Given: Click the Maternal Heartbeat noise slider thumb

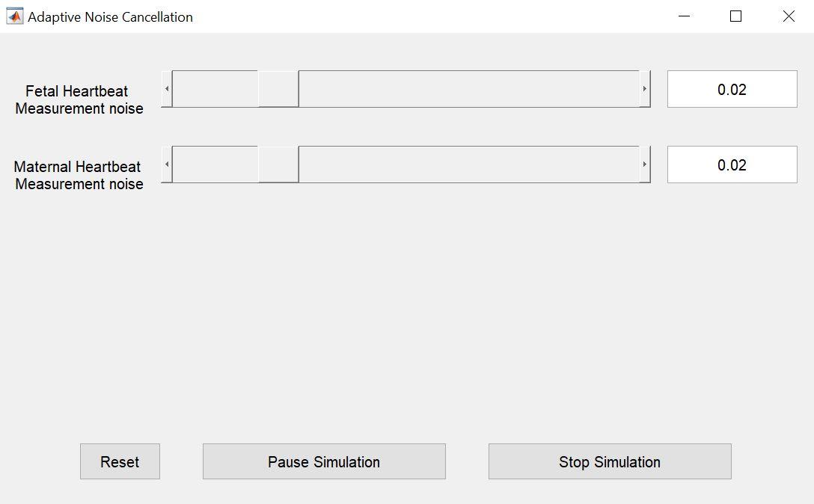Looking at the screenshot, I should (278, 165).
